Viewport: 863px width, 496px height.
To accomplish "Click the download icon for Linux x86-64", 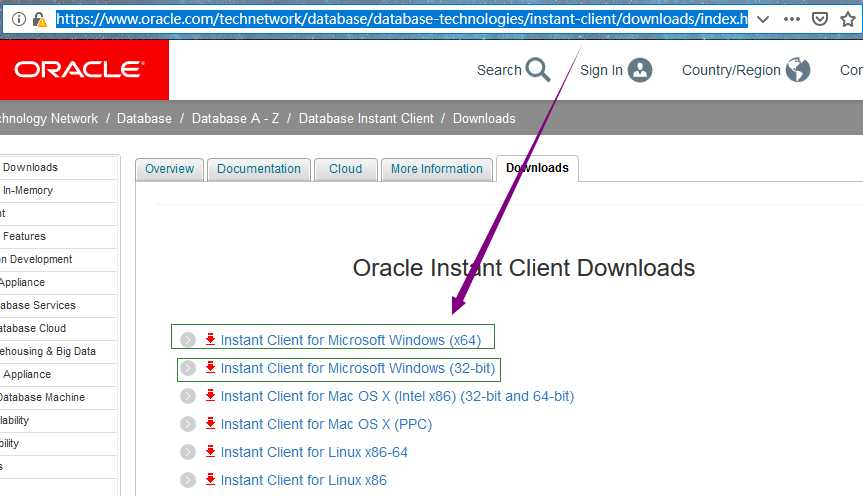I will tap(210, 451).
